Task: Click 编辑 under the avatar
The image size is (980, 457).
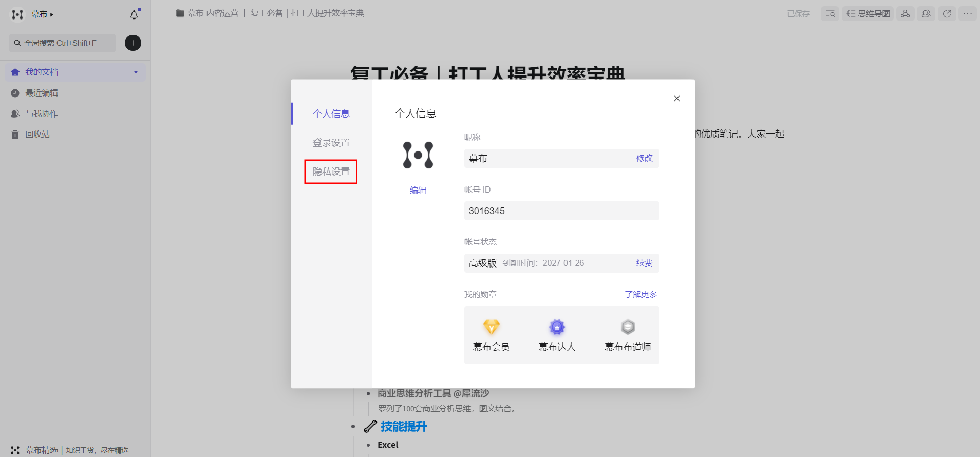Action: click(418, 191)
